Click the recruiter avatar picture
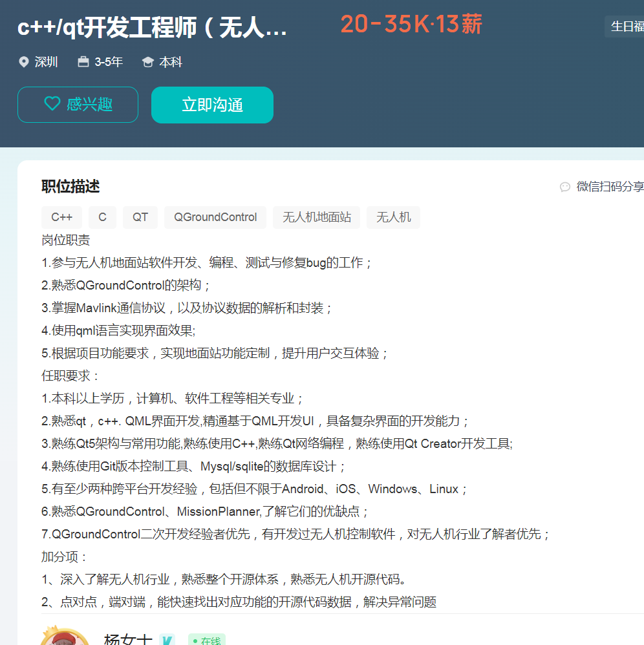The height and width of the screenshot is (645, 644). click(65, 635)
